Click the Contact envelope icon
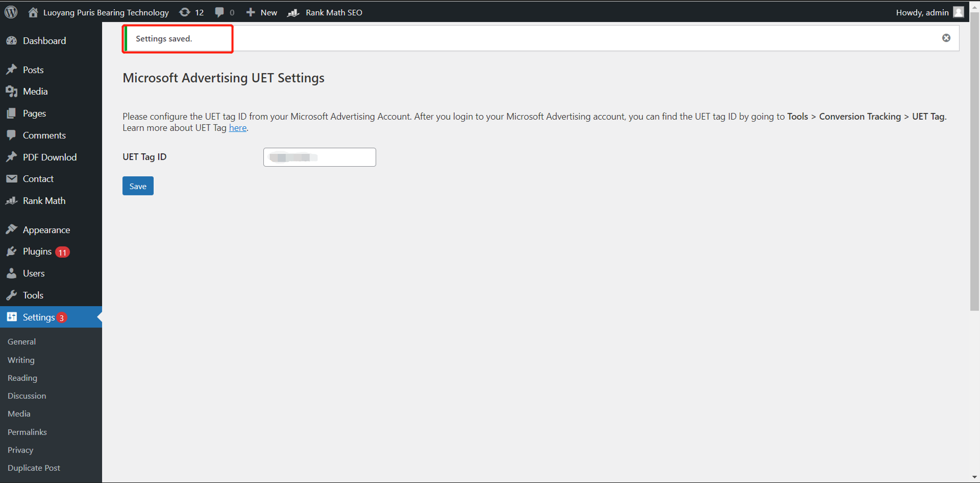The width and height of the screenshot is (980, 483). [x=11, y=179]
